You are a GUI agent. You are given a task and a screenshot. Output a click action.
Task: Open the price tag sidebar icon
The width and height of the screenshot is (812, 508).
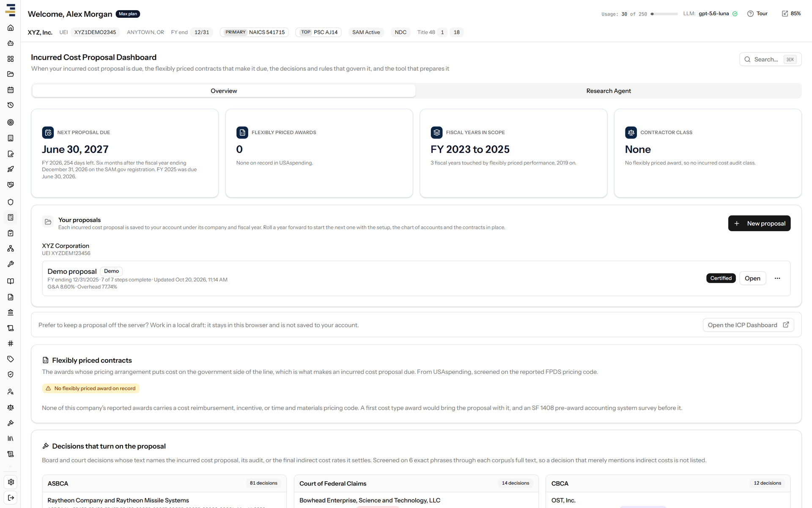coord(11,359)
